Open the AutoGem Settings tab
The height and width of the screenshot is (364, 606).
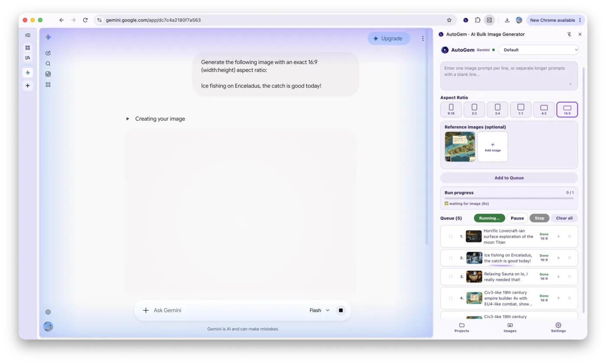(558, 328)
